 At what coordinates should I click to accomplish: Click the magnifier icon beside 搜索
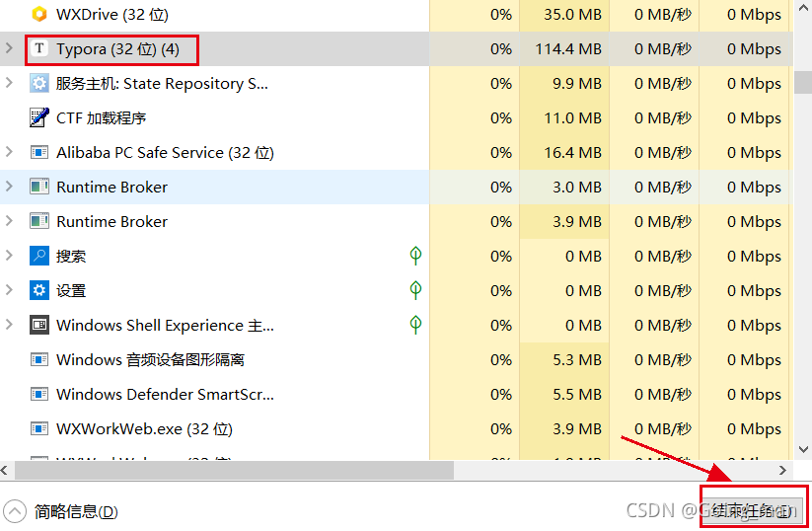(39, 256)
